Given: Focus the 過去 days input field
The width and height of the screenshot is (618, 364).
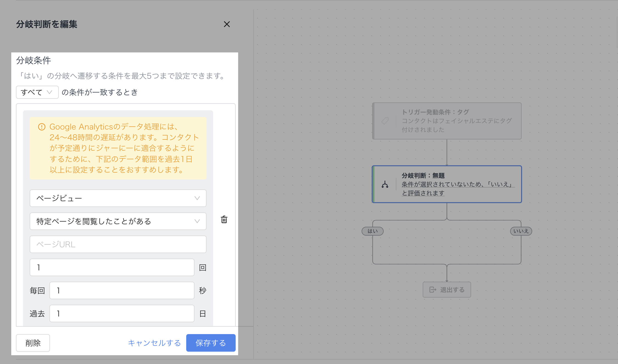Looking at the screenshot, I should [x=122, y=313].
